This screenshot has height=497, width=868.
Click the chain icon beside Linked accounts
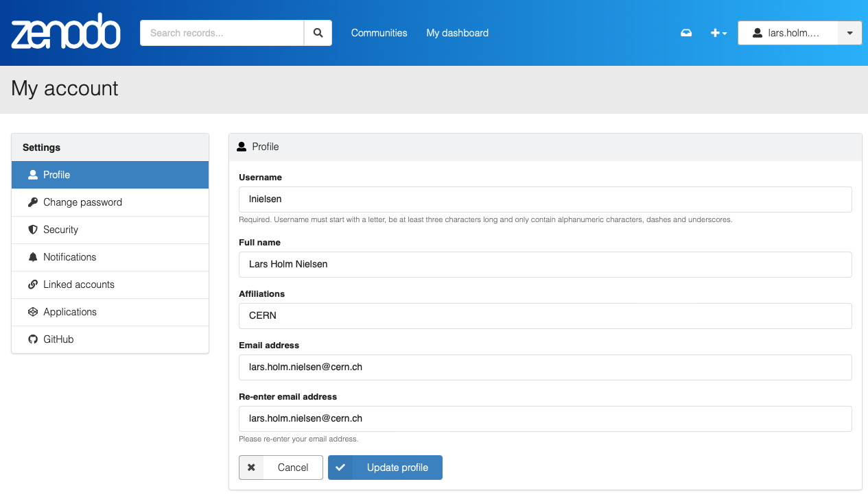click(x=32, y=284)
